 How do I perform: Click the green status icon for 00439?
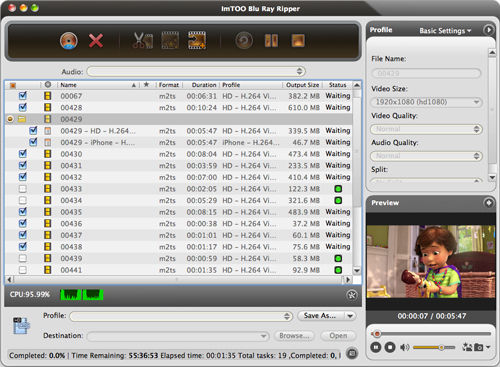coord(338,259)
